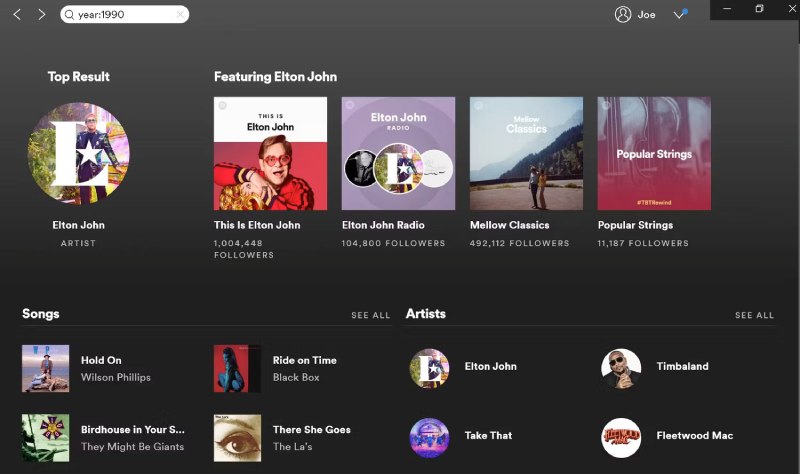
Task: Go back with the left arrow
Action: [17, 15]
